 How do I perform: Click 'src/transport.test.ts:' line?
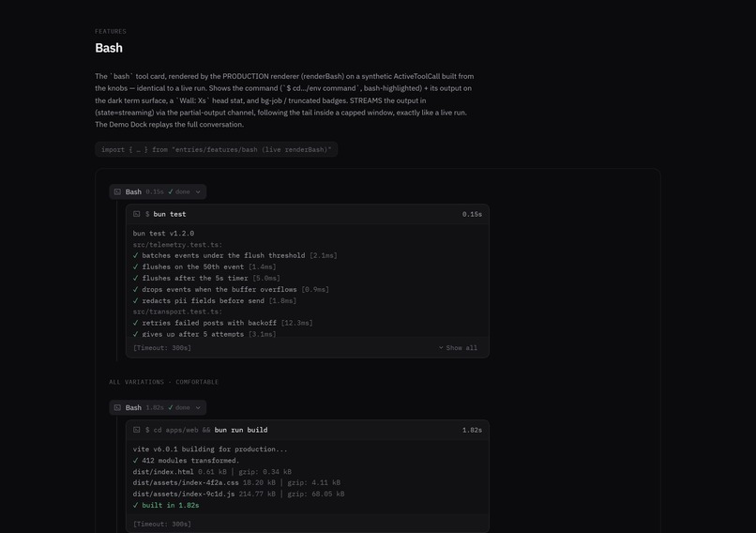coord(177,312)
